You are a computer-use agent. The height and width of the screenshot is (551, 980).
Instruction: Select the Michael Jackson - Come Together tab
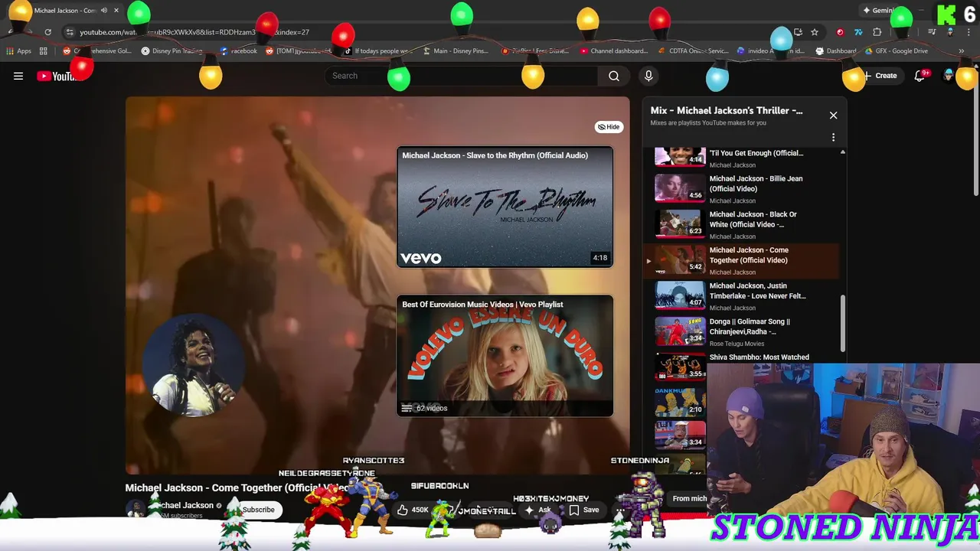(x=65, y=11)
